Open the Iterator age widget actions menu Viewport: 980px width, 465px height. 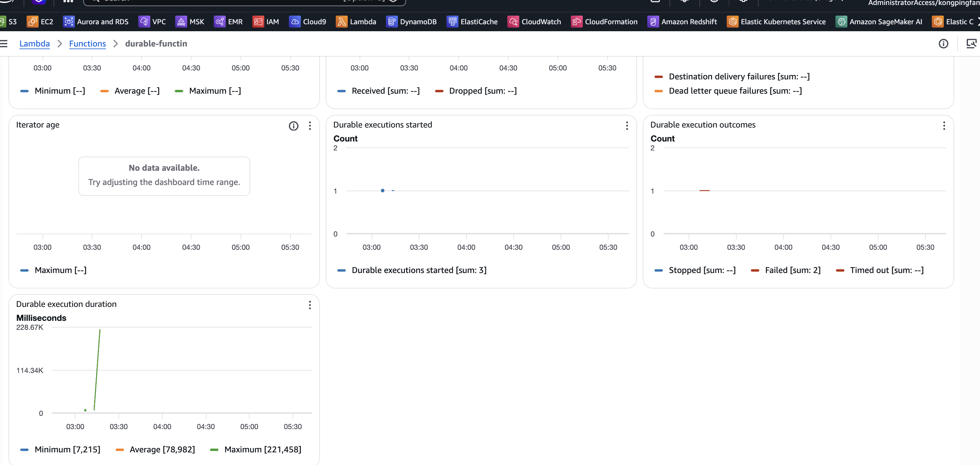tap(310, 126)
